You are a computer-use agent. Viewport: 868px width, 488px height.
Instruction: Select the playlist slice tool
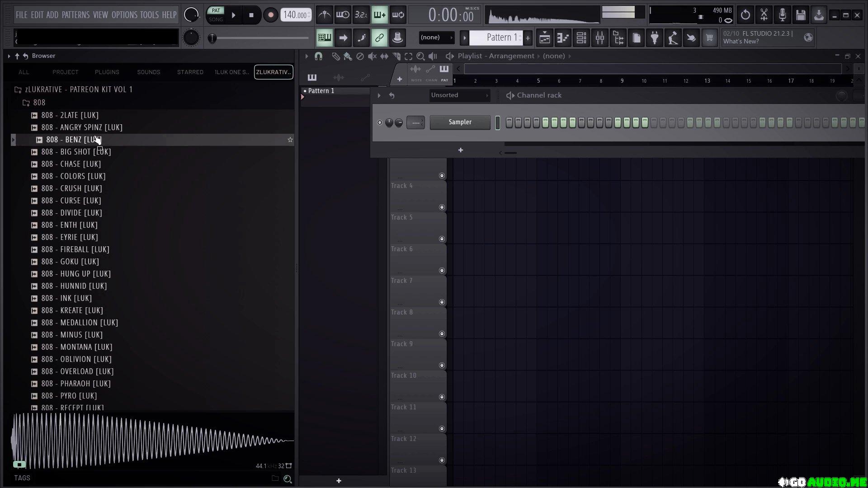coord(396,56)
